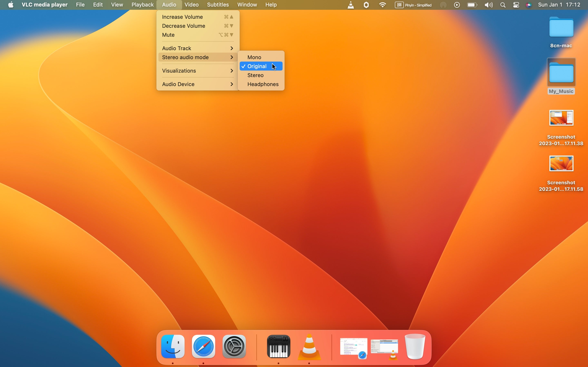Select the My_Music desktop folder
Viewport: 588px width, 367px height.
tap(561, 73)
